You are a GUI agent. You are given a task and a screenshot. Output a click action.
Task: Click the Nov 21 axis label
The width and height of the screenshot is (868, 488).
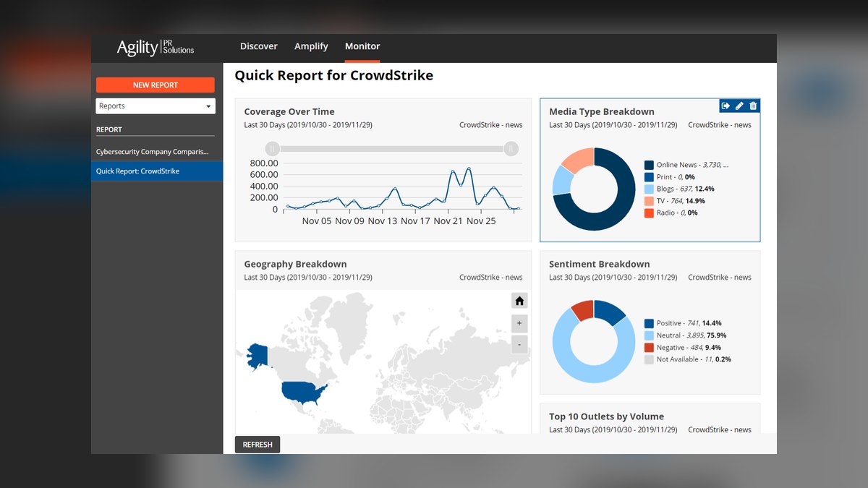pos(448,221)
